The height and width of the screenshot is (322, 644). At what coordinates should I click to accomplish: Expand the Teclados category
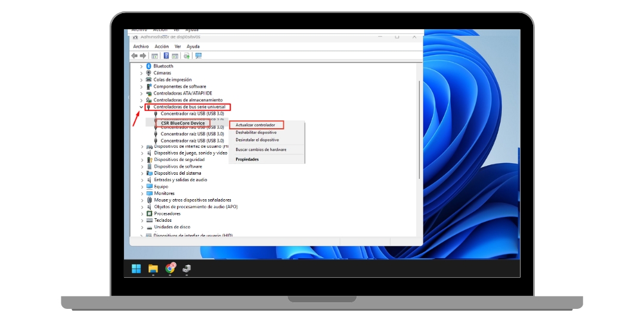click(141, 220)
